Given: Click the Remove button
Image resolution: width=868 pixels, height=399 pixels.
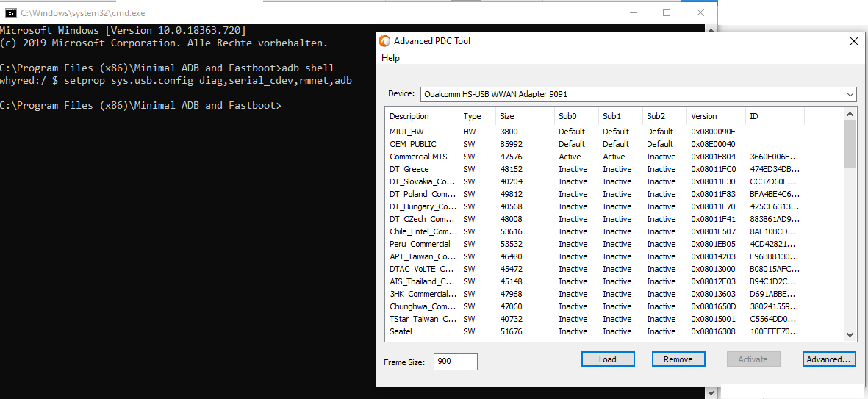Looking at the screenshot, I should pos(678,359).
